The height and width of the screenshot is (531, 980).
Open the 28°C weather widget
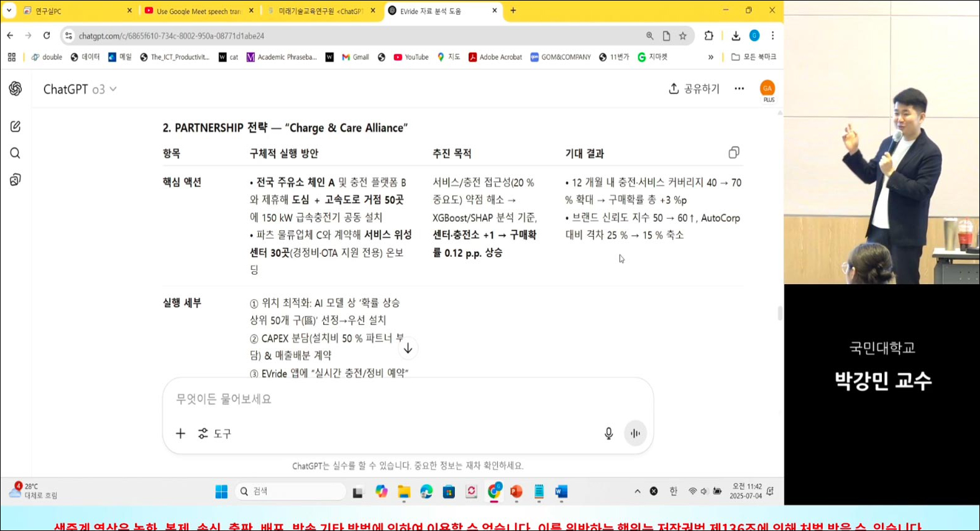click(33, 491)
